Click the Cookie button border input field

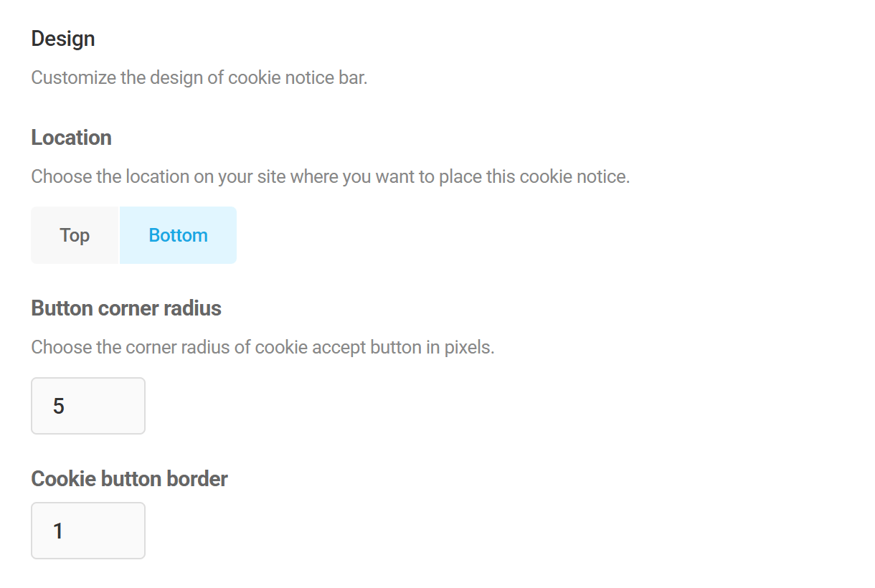tap(87, 531)
